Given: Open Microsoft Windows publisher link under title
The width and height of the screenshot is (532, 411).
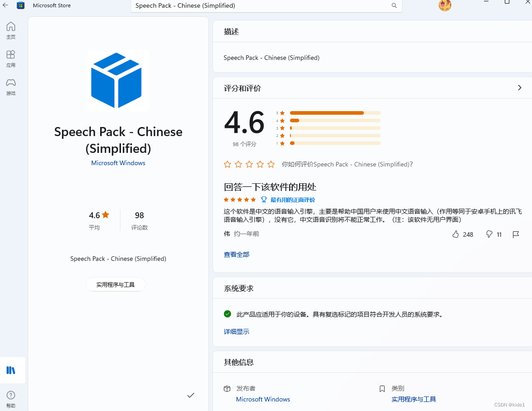Looking at the screenshot, I should (x=118, y=163).
